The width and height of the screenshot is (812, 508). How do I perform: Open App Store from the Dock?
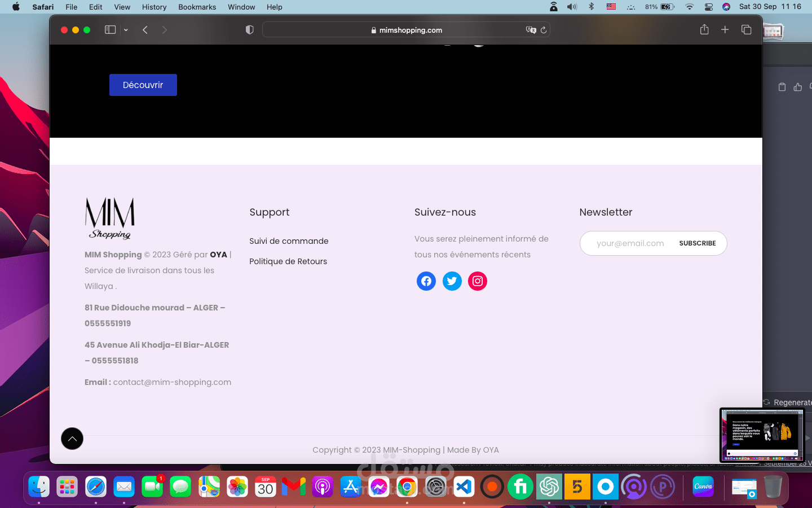click(x=351, y=487)
